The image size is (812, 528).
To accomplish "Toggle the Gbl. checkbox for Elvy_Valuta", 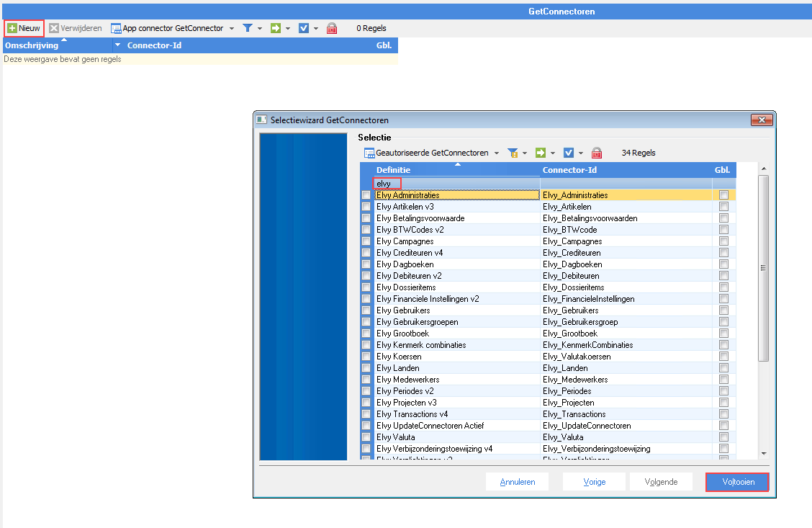I will (724, 437).
